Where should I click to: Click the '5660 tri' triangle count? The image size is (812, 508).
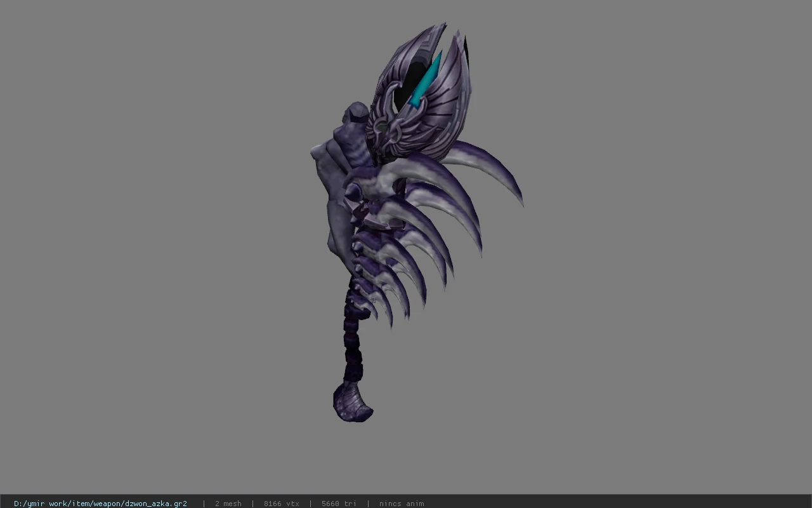click(x=339, y=504)
